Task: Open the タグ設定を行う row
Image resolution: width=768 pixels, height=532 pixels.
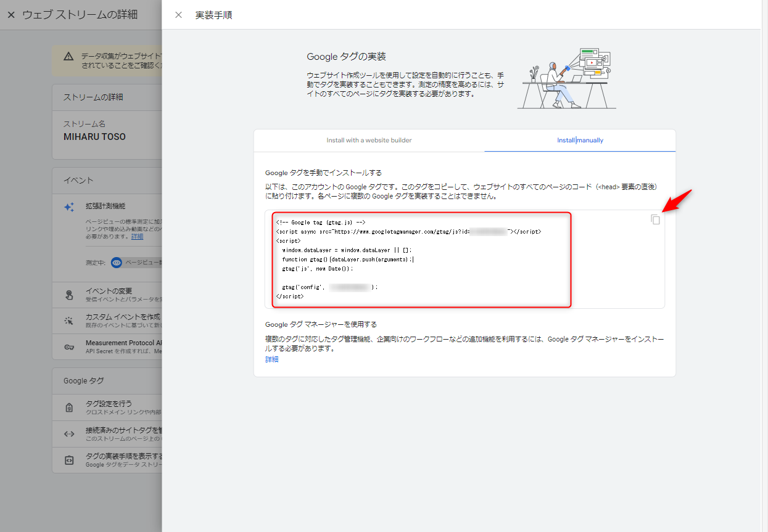Action: click(x=107, y=407)
